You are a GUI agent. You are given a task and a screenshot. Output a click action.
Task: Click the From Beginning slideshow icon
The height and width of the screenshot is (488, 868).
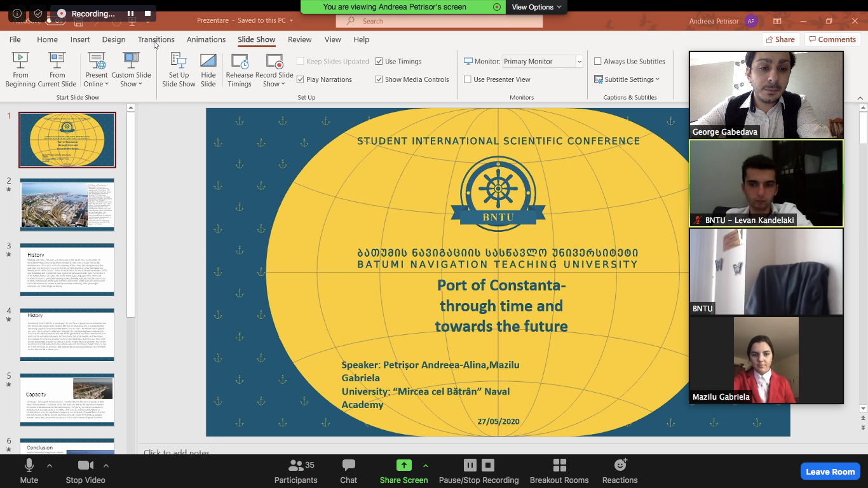click(x=20, y=61)
